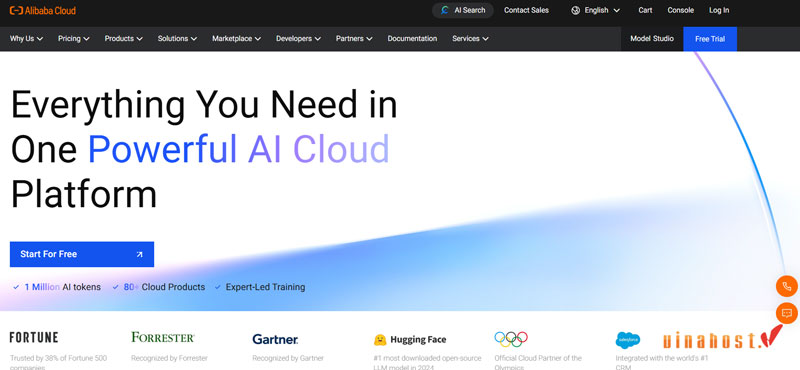Click the 'Hugging Face' label text
This screenshot has height=370, width=800.
pyautogui.click(x=418, y=339)
